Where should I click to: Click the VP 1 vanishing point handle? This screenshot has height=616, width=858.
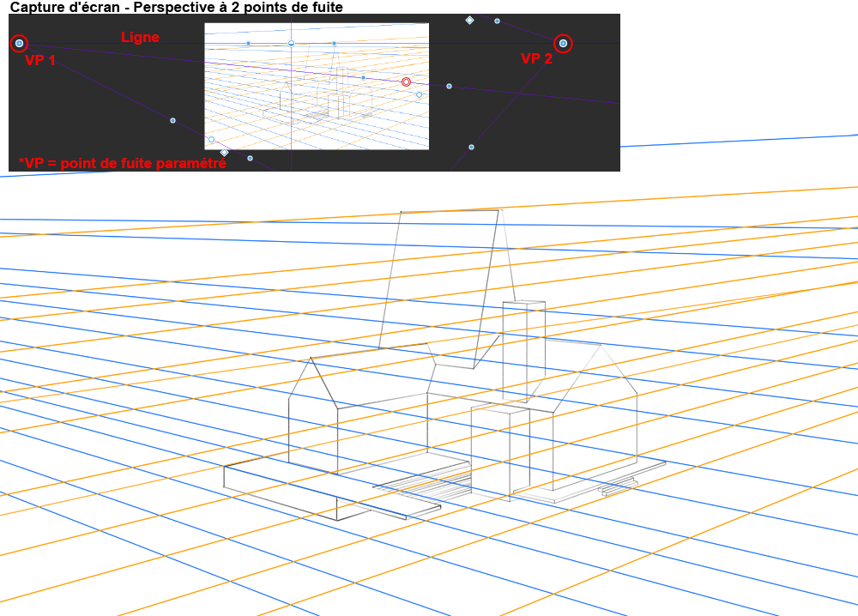pos(20,43)
